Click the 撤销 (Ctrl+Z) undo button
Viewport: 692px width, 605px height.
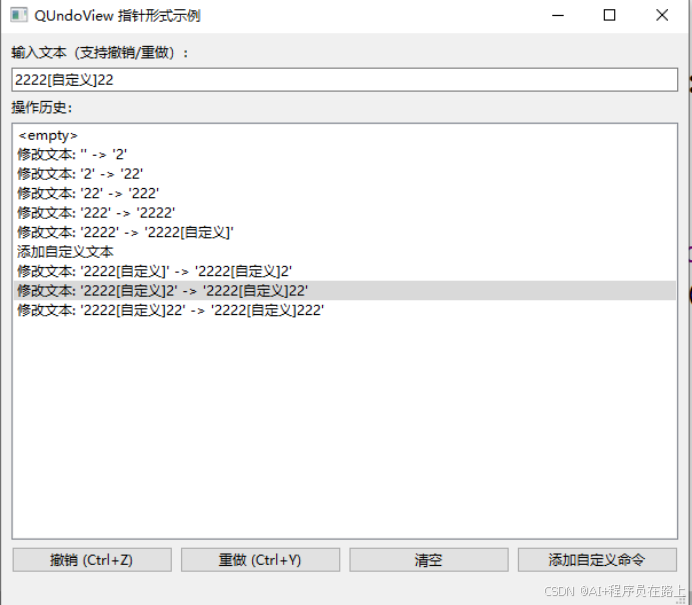pos(92,560)
